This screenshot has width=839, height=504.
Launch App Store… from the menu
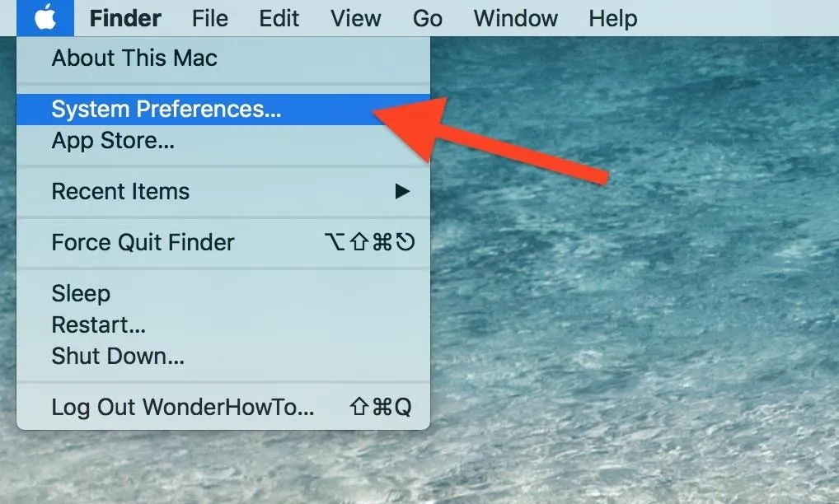point(223,141)
